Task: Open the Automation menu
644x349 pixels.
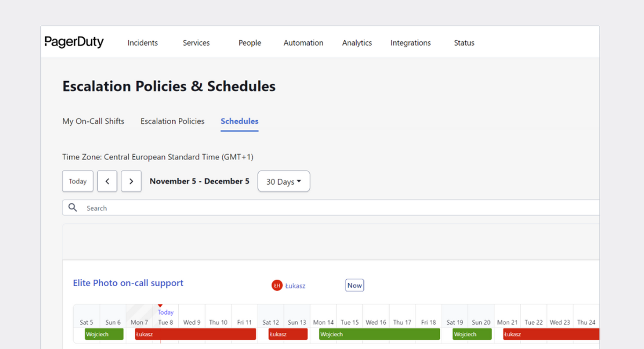Action: 303,43
